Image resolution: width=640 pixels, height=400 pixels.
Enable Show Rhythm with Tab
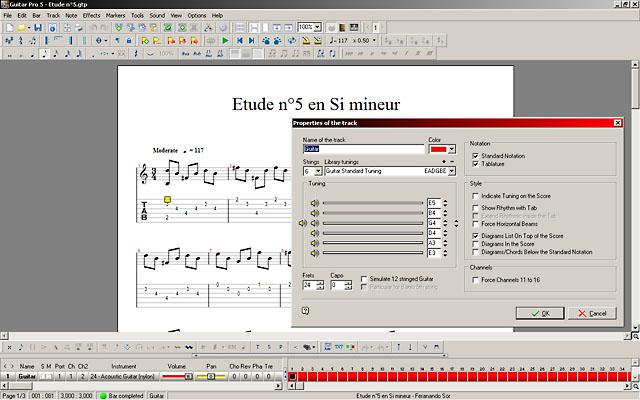475,208
